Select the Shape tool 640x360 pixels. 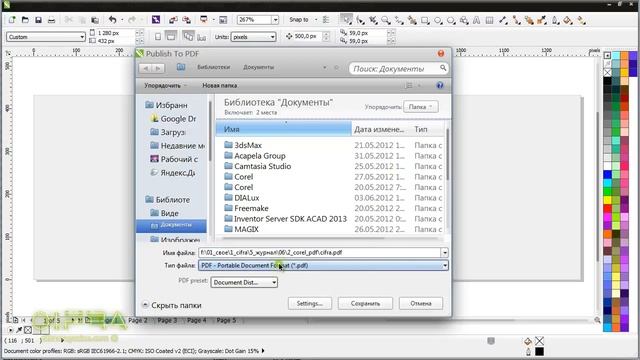[360, 20]
